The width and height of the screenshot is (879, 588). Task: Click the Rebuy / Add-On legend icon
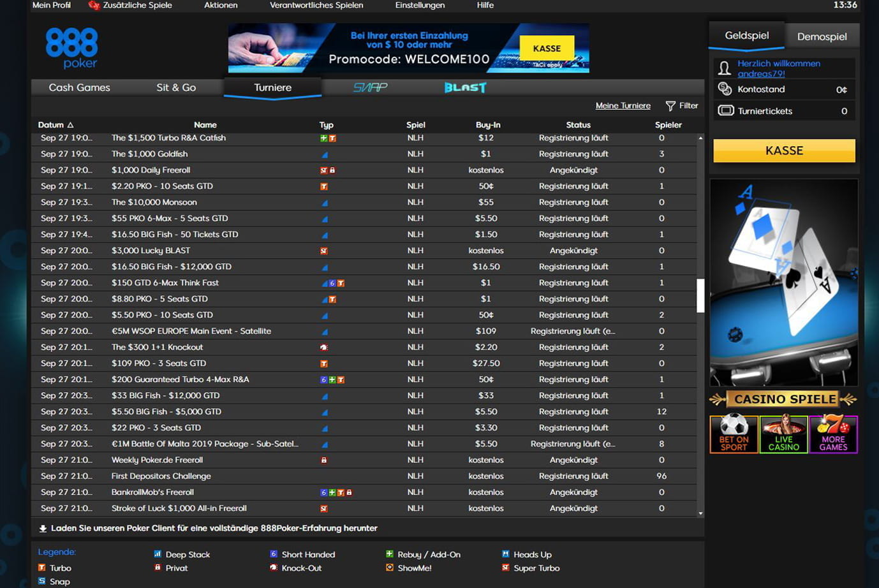point(390,554)
